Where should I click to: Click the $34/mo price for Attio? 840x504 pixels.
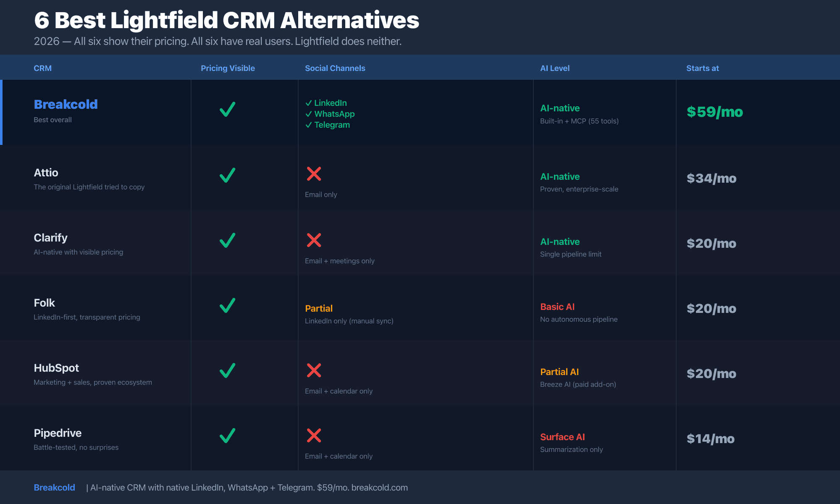[x=711, y=178]
